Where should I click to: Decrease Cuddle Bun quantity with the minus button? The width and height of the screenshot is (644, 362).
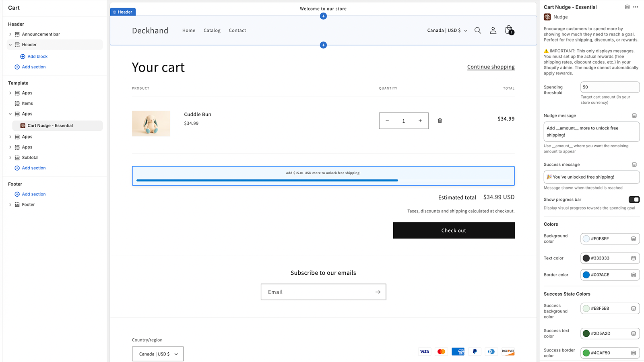(387, 121)
